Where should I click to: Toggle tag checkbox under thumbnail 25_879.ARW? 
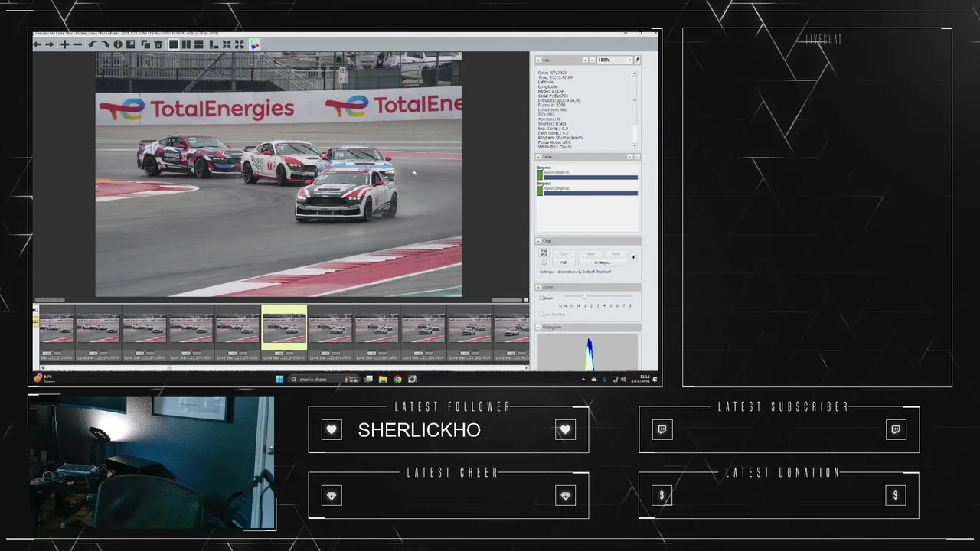(325, 354)
